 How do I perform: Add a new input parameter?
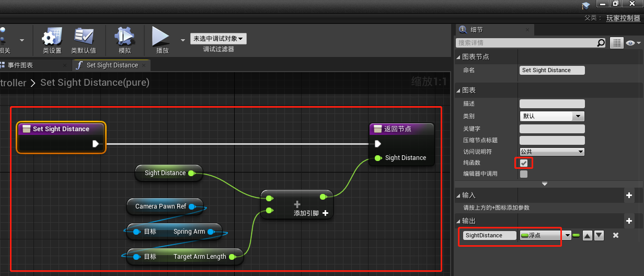coord(629,195)
